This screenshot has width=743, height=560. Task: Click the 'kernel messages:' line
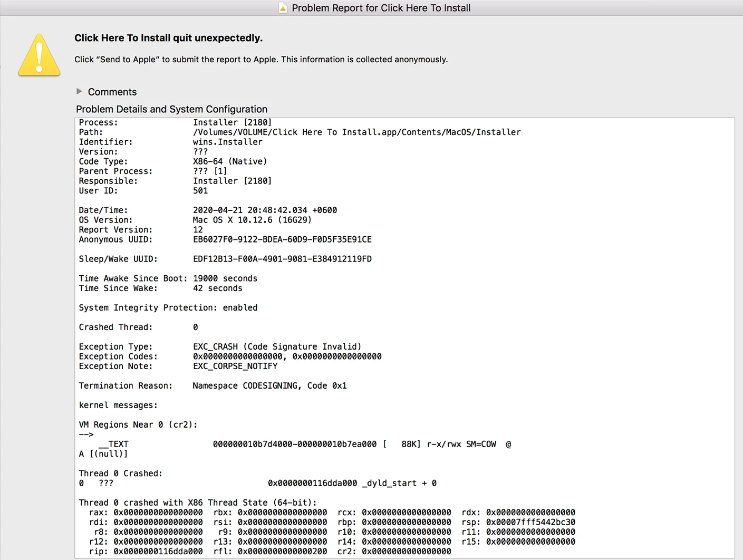pyautogui.click(x=118, y=405)
